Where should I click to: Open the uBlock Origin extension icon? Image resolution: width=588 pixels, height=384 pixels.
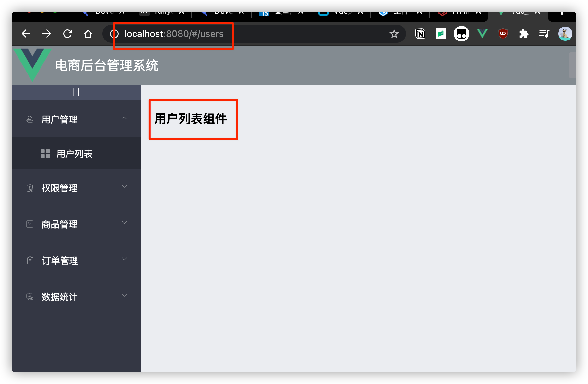pyautogui.click(x=503, y=34)
